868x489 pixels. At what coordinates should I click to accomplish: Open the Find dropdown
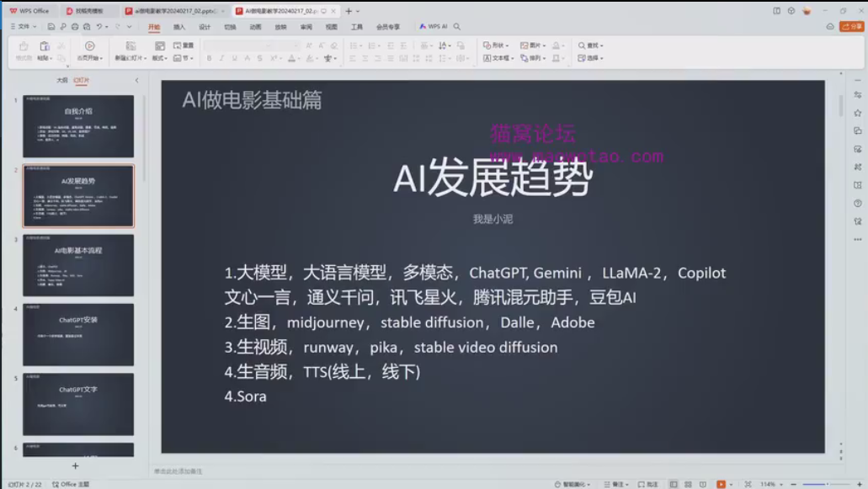pos(591,45)
